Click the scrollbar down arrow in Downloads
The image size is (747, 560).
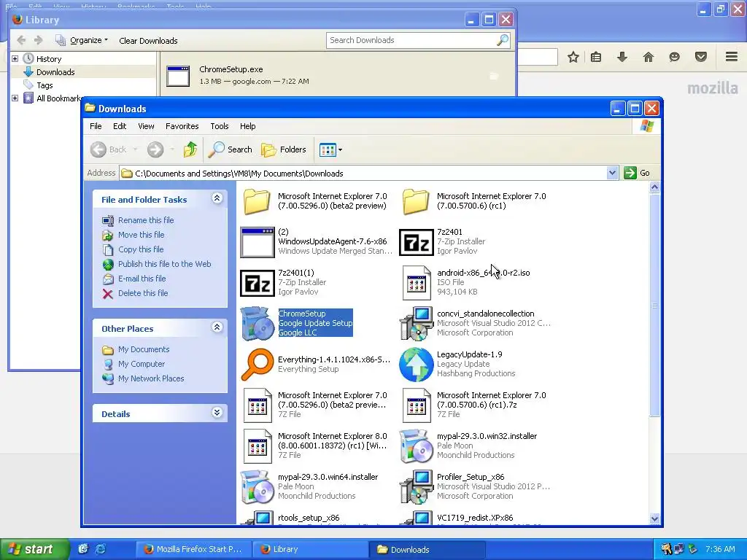(x=654, y=518)
